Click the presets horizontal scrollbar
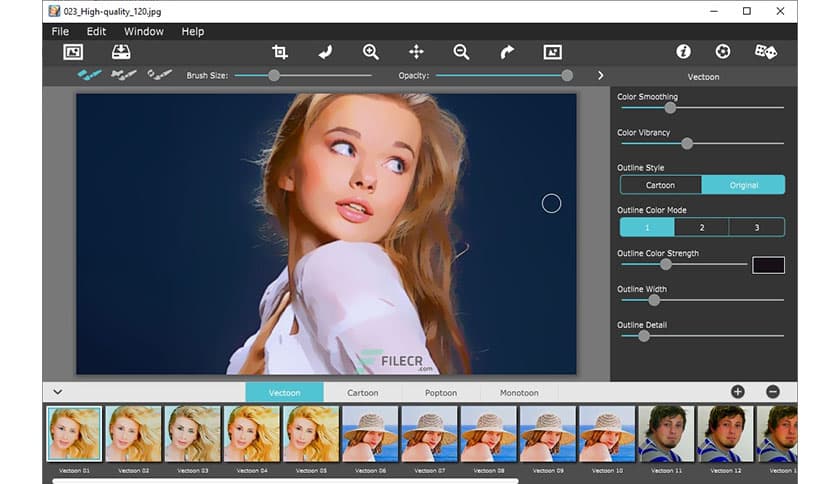 click(x=285, y=481)
